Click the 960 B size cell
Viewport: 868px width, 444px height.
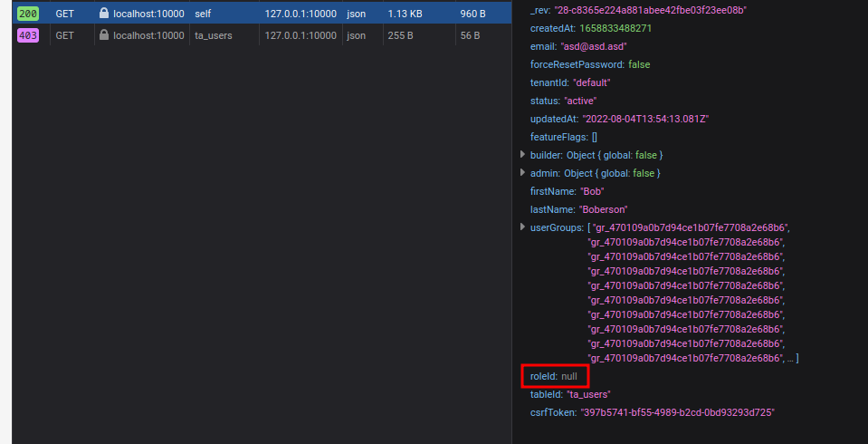472,14
